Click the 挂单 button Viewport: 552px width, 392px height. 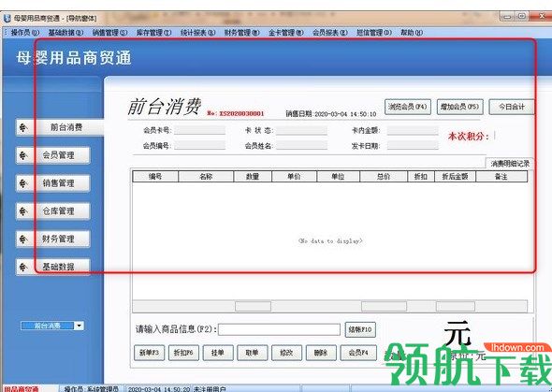pyautogui.click(x=218, y=353)
